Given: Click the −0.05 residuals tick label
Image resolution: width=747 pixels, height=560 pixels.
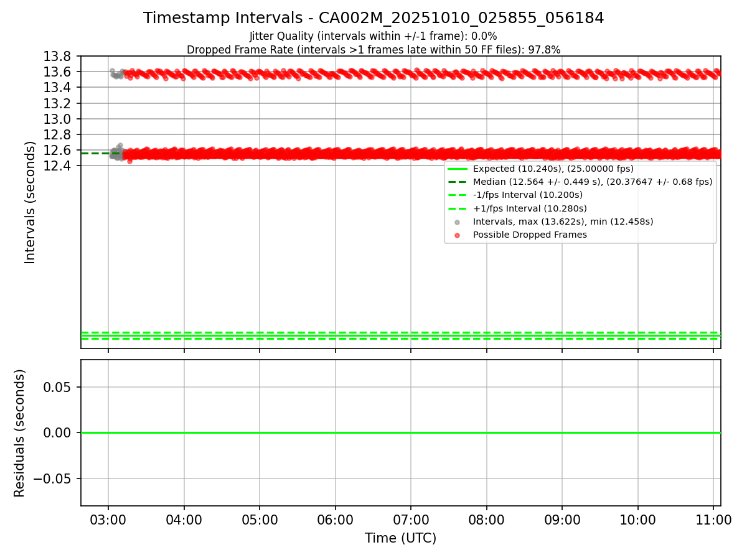Looking at the screenshot, I should (51, 479).
